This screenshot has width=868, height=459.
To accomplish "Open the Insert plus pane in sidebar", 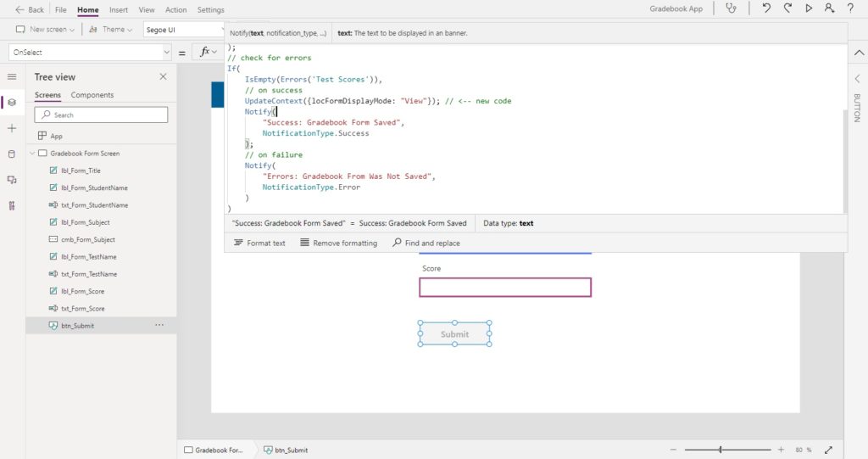I will point(12,128).
